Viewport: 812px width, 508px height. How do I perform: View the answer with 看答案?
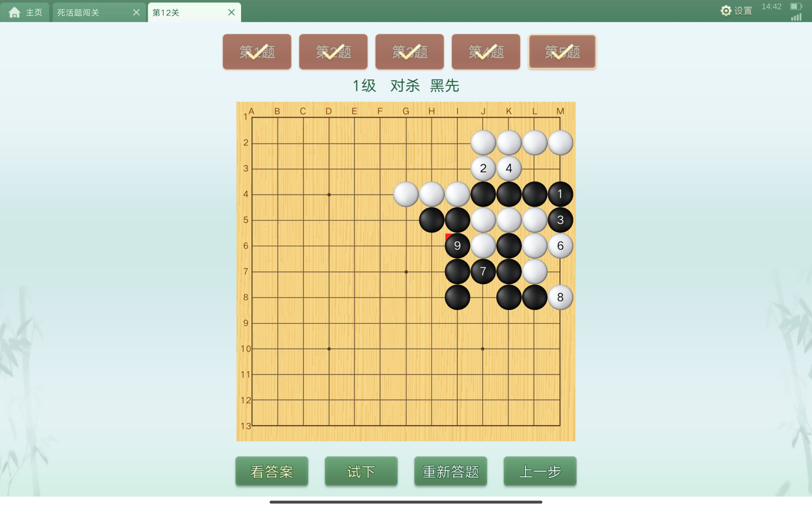272,471
